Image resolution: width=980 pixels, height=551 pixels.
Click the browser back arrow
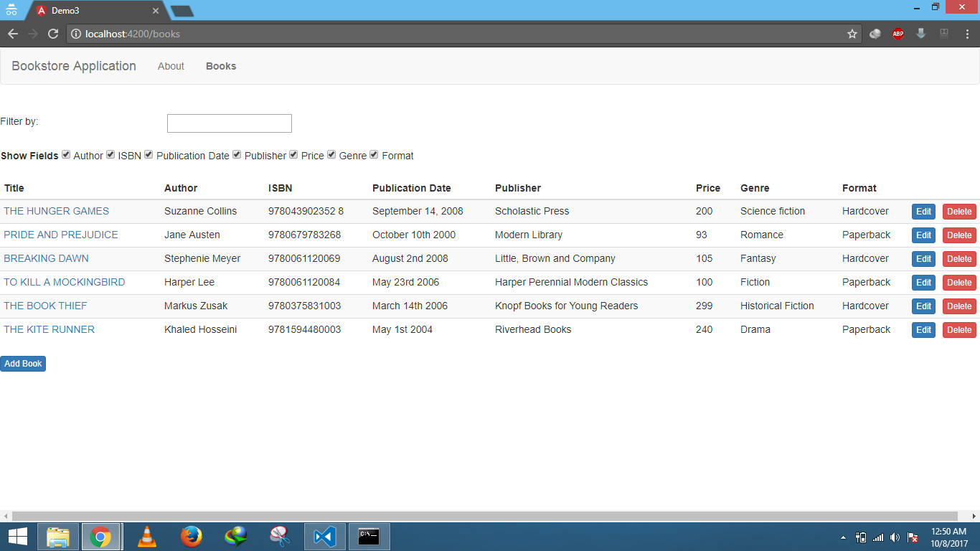(13, 34)
